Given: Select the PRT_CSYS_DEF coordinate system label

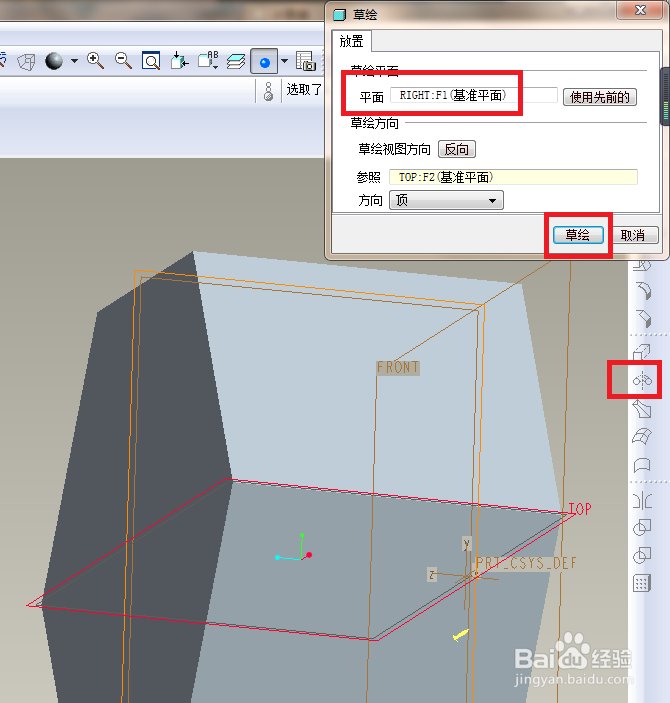Looking at the screenshot, I should tap(526, 563).
